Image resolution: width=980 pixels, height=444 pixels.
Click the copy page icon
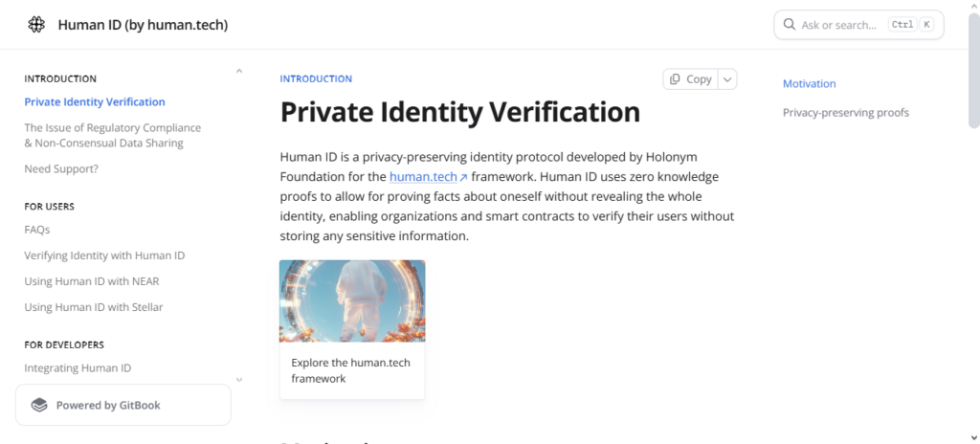coord(676,79)
